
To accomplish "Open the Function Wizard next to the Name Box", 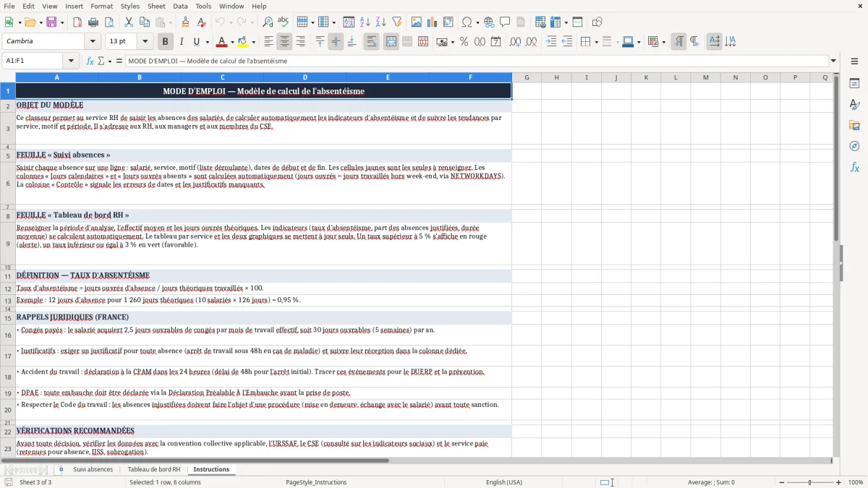I will click(90, 61).
